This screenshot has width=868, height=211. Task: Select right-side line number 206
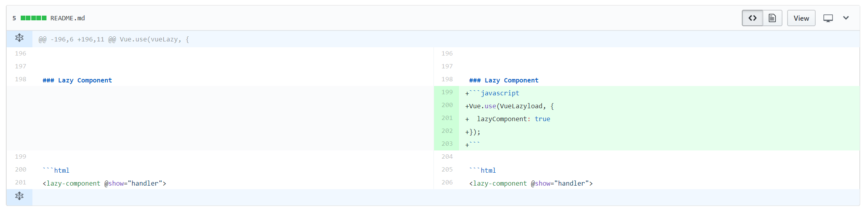(447, 182)
